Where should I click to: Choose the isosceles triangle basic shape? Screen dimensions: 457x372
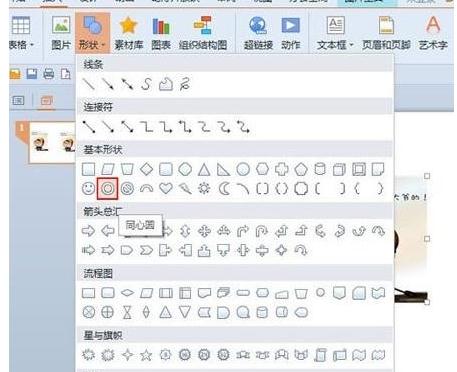point(204,169)
